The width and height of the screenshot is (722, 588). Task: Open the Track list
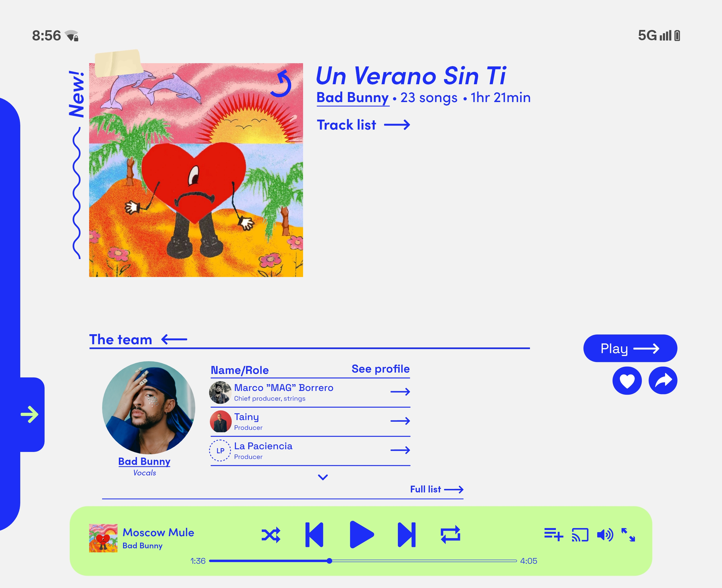pyautogui.click(x=363, y=125)
